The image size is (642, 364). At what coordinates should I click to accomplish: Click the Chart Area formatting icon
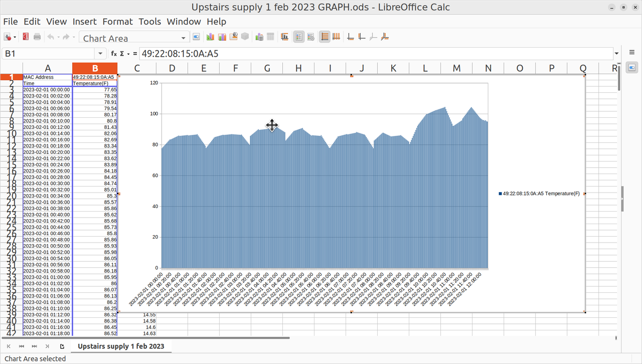(222, 37)
